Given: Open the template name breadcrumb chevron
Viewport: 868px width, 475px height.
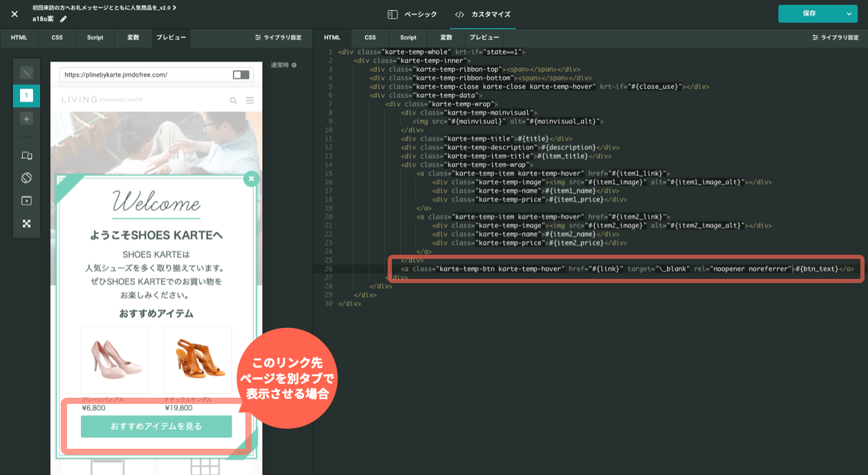Looking at the screenshot, I should tap(174, 8).
